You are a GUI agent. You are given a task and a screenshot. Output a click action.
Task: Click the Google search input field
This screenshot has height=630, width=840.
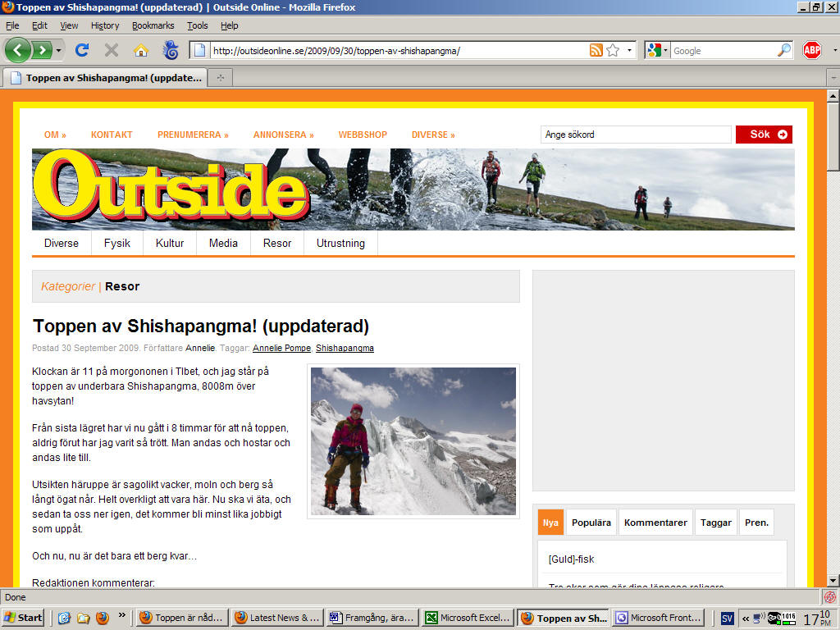(724, 50)
